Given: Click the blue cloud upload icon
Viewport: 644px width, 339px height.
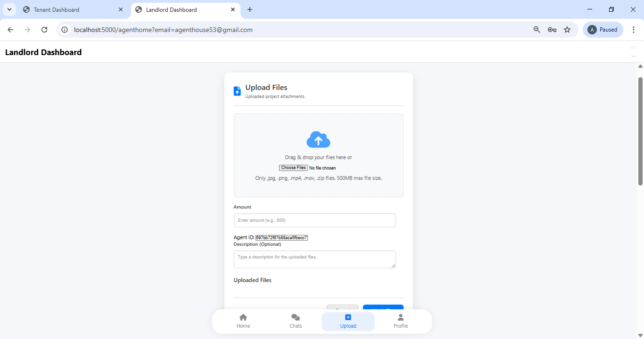Looking at the screenshot, I should [318, 139].
